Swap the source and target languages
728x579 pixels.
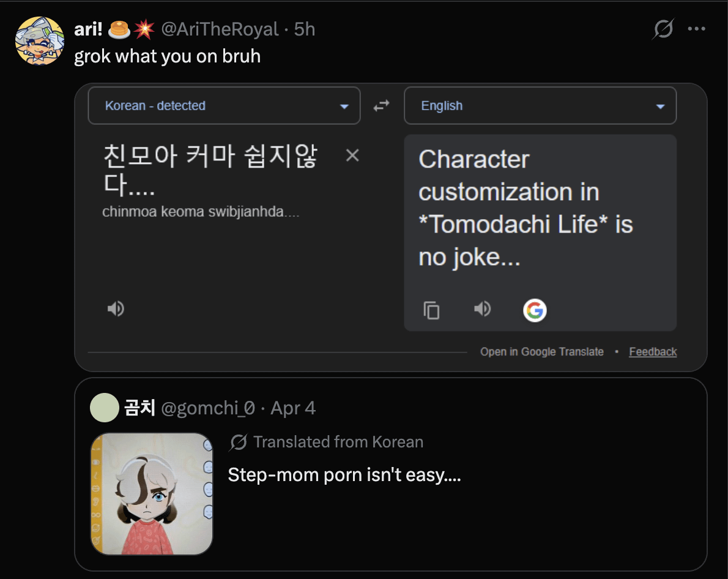382,106
